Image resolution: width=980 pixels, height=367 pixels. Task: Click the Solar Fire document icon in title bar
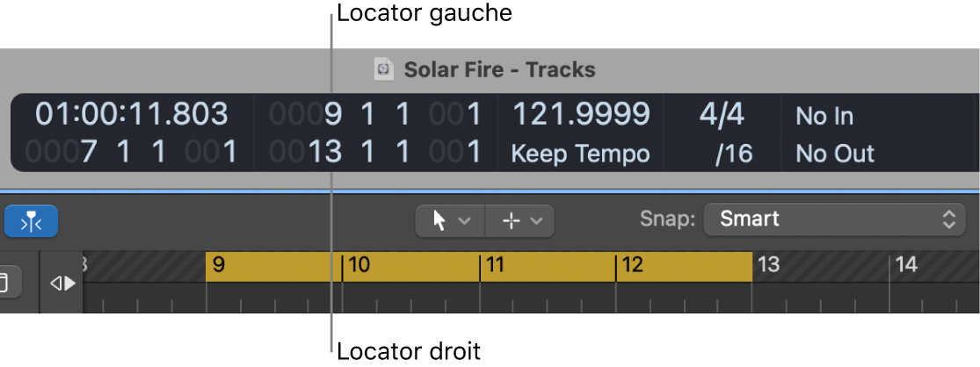(383, 69)
